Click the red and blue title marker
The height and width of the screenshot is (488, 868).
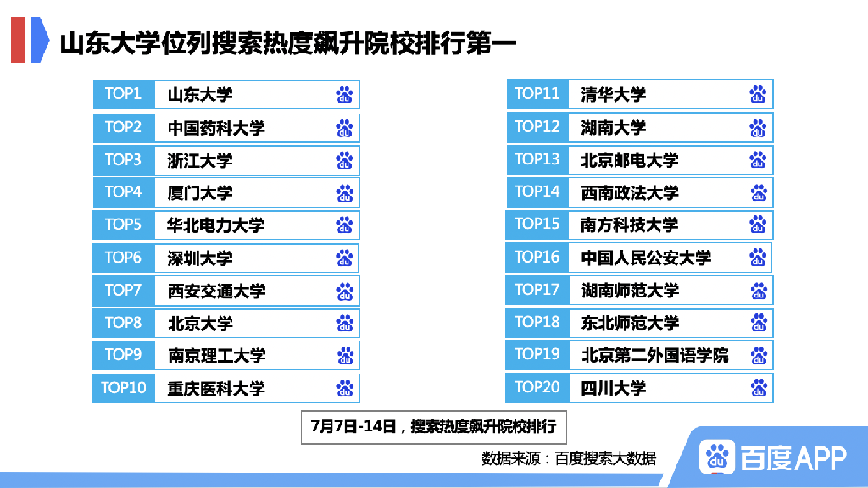click(29, 39)
